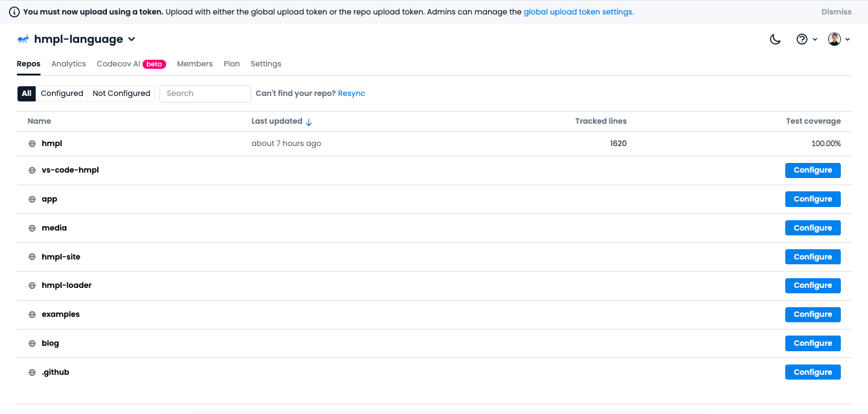Click the Resync link
This screenshot has width=868, height=414.
click(x=352, y=94)
